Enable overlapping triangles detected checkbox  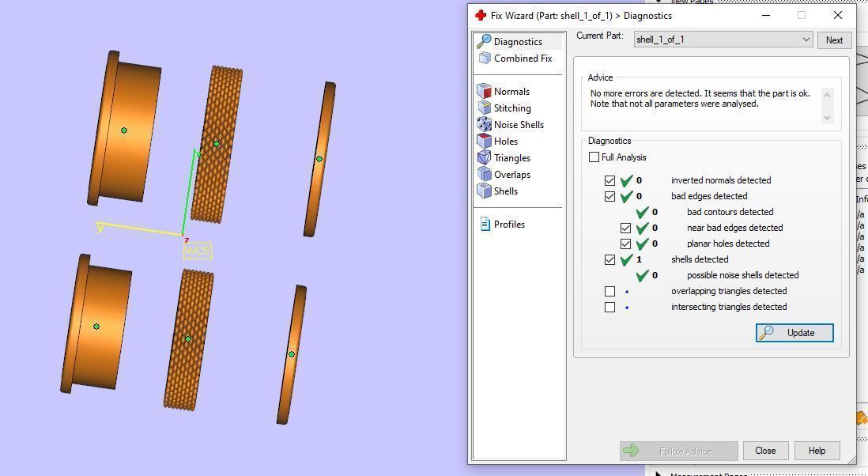coord(609,291)
